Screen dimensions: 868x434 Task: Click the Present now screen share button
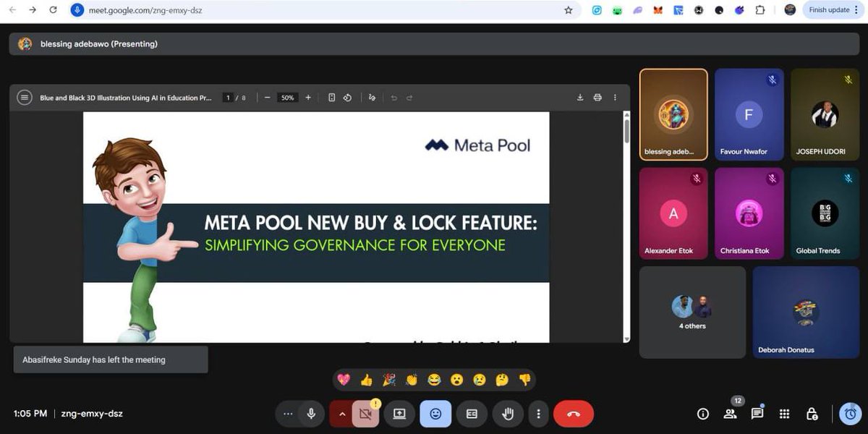(399, 414)
